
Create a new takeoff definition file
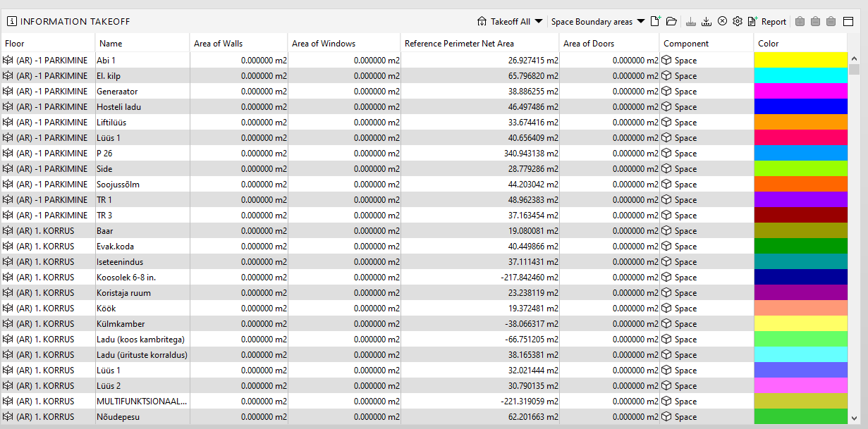click(656, 21)
